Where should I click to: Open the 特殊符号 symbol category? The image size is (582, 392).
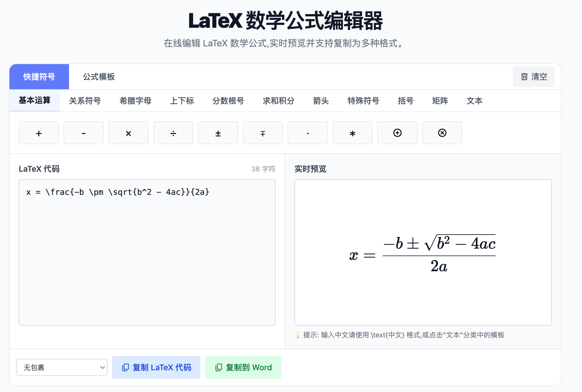click(363, 101)
